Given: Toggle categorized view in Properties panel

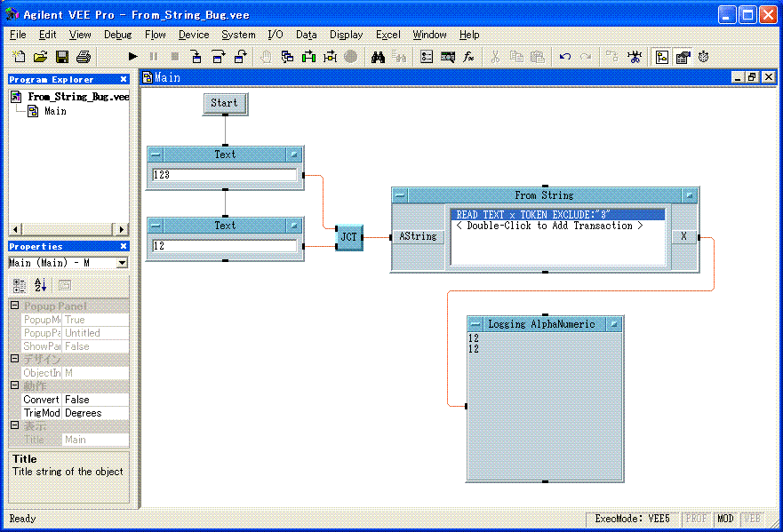Looking at the screenshot, I should tap(20, 285).
